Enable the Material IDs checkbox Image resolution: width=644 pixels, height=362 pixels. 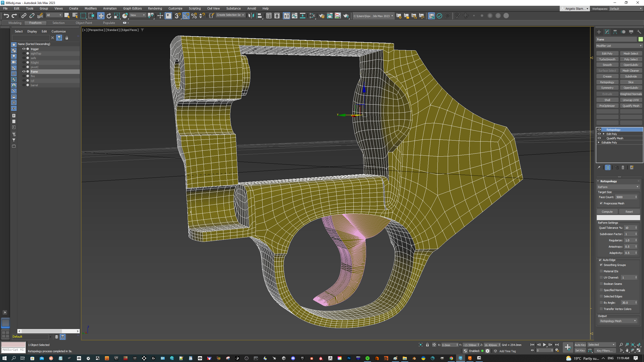point(601,271)
